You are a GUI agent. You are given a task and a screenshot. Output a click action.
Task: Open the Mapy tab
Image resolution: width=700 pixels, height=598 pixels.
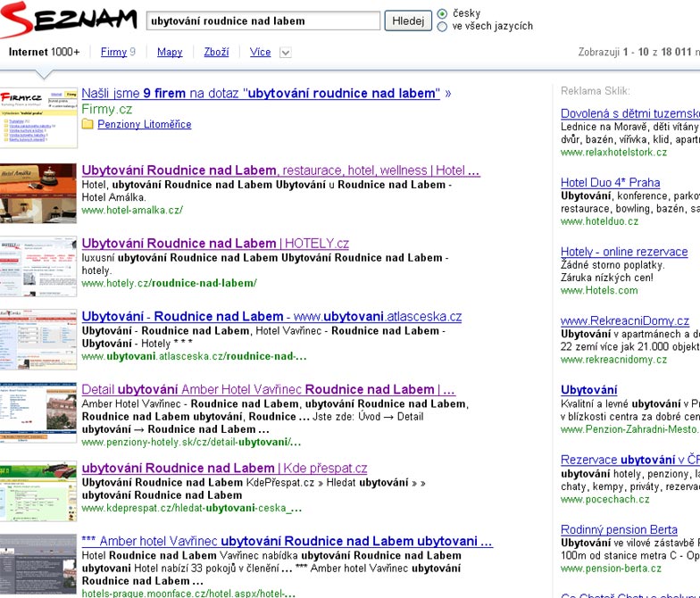click(x=170, y=52)
